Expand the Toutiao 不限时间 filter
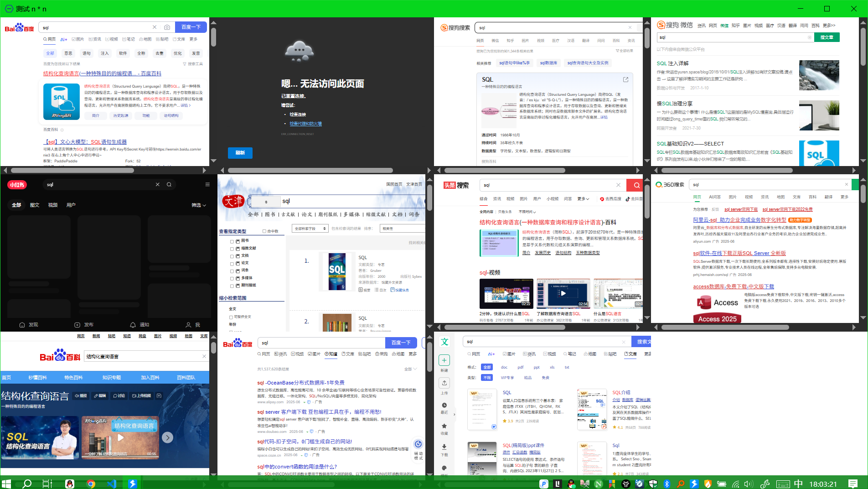This screenshot has height=489, width=868. [x=527, y=212]
